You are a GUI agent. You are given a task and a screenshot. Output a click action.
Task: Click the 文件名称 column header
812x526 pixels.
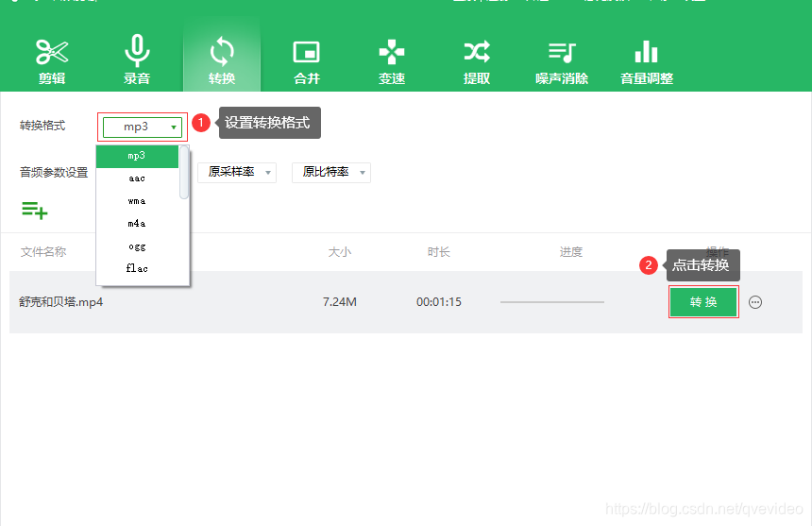[43, 252]
